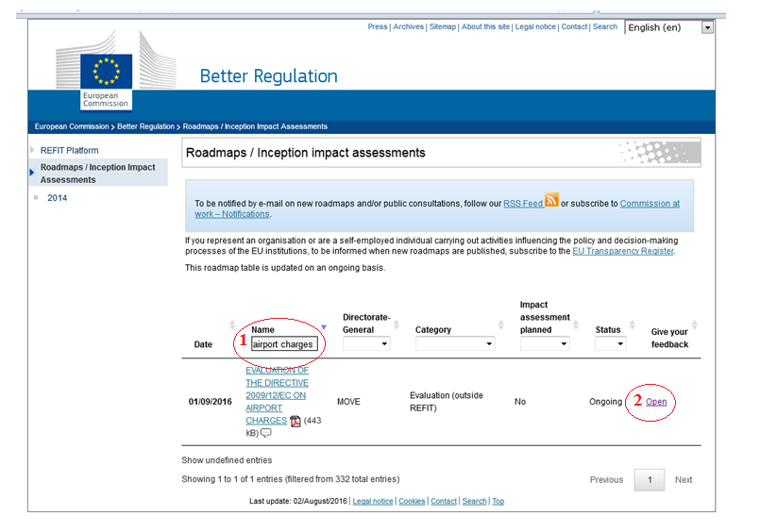Select REFIT Platform in sidebar
This screenshot has width=760, height=532.
click(69, 151)
